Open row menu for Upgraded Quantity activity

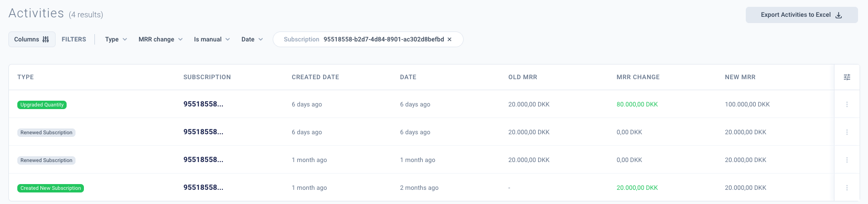click(847, 104)
